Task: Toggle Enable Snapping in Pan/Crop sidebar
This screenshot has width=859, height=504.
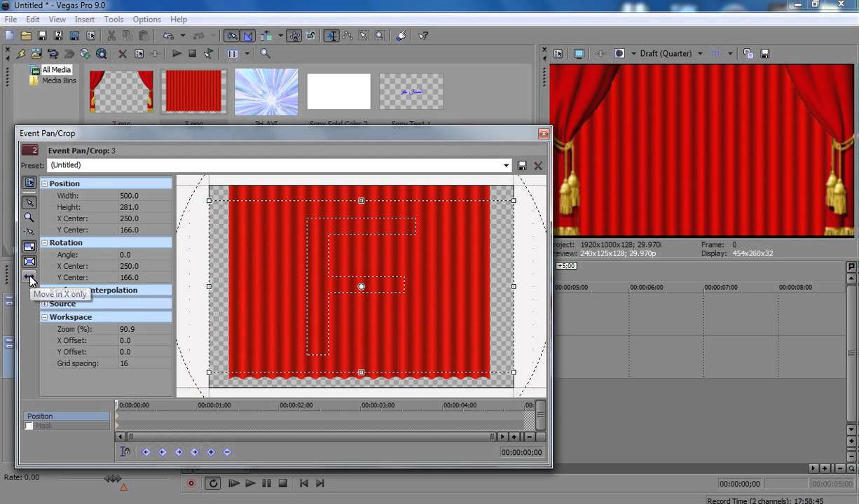Action: (x=29, y=232)
